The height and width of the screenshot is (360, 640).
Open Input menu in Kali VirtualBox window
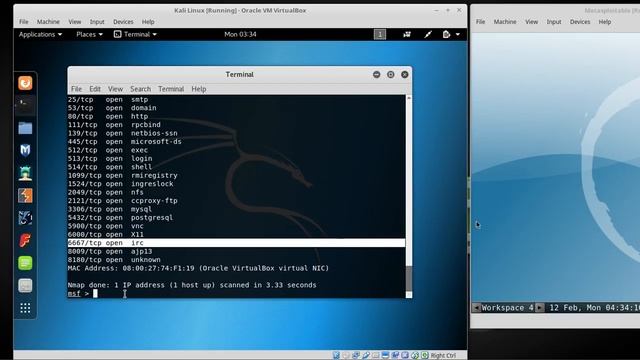97,22
